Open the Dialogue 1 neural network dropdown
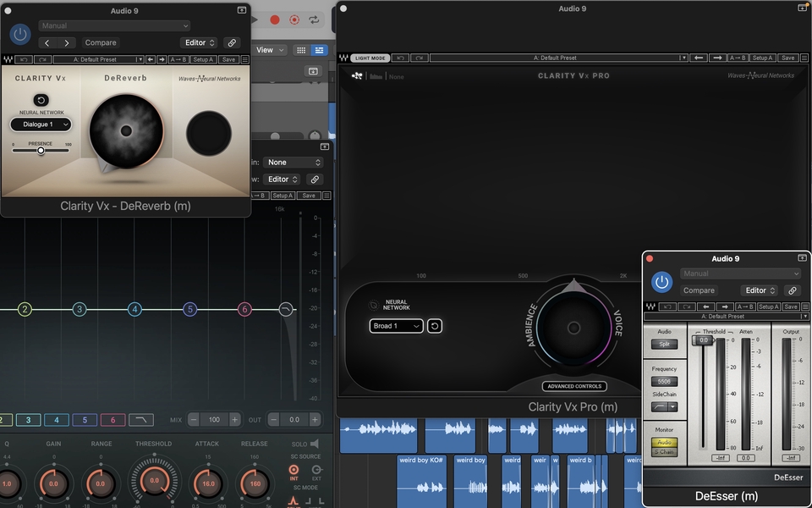The image size is (812, 508). click(x=41, y=124)
